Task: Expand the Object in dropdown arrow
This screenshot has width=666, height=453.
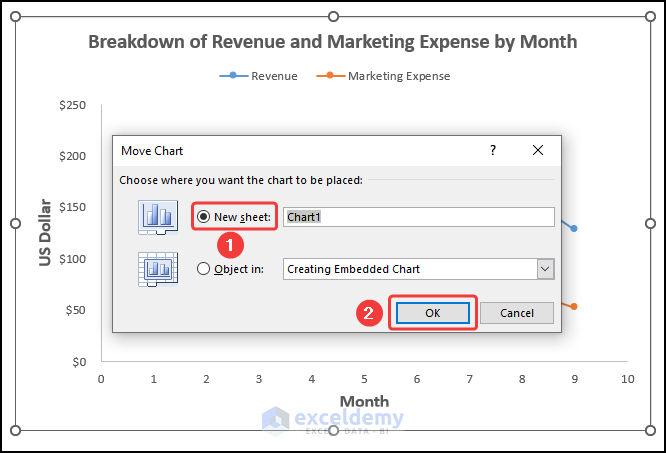Action: [545, 269]
